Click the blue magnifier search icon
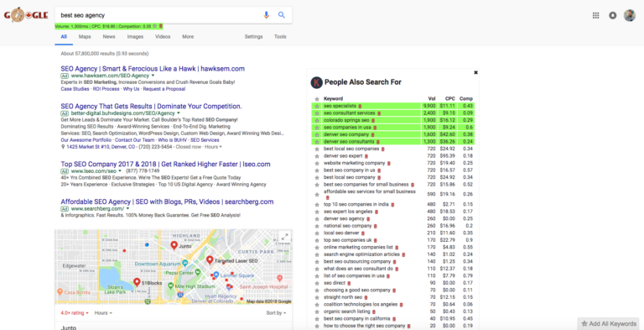The image size is (644, 330). [x=282, y=15]
